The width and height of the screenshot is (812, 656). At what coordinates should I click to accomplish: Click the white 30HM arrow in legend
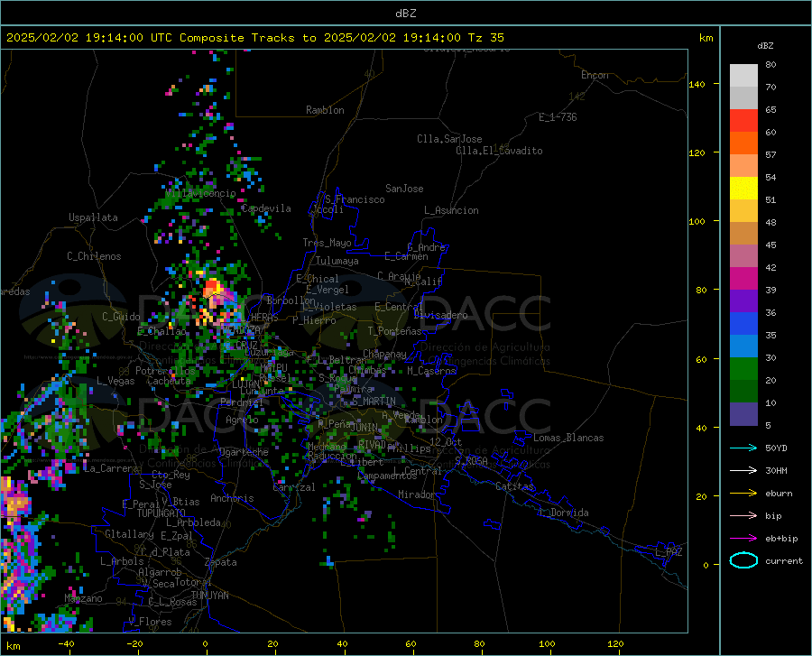(x=743, y=470)
